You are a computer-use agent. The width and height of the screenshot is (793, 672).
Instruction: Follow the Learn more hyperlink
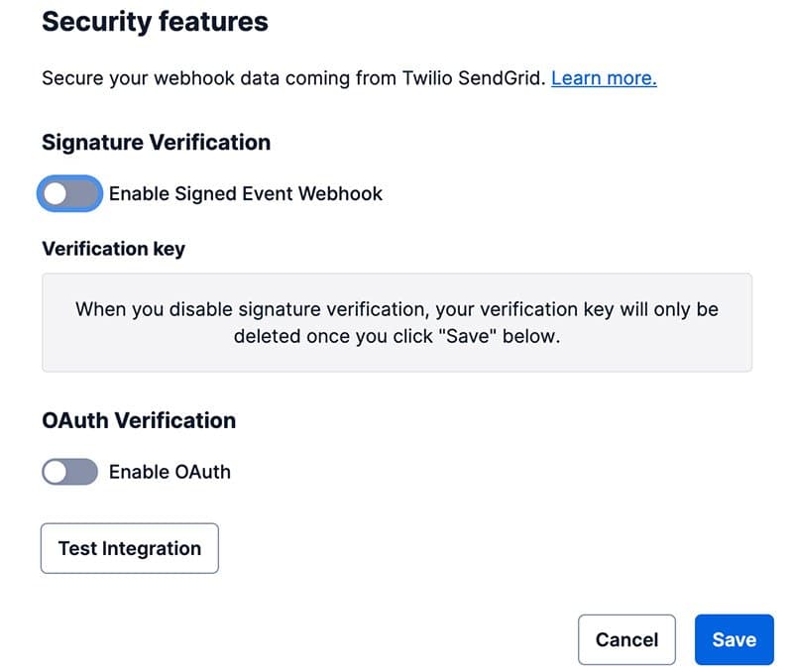click(604, 77)
